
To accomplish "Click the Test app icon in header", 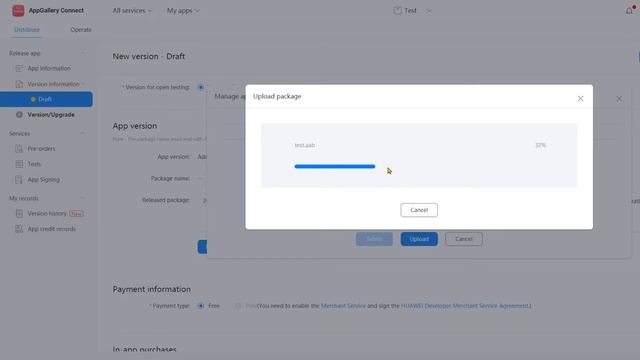I will point(398,11).
